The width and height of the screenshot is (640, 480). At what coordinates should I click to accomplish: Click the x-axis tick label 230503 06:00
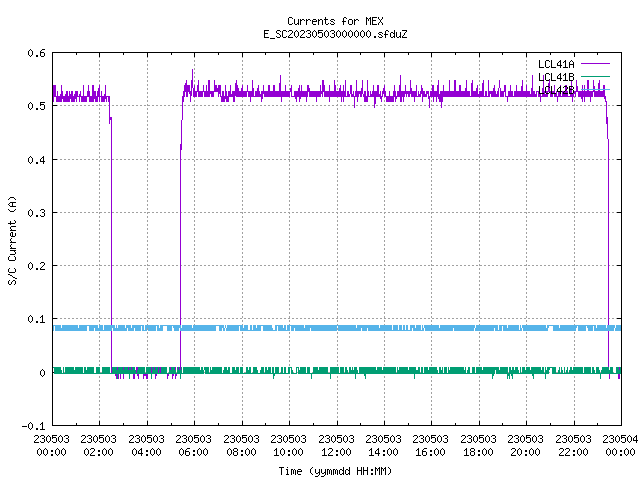coord(193,446)
